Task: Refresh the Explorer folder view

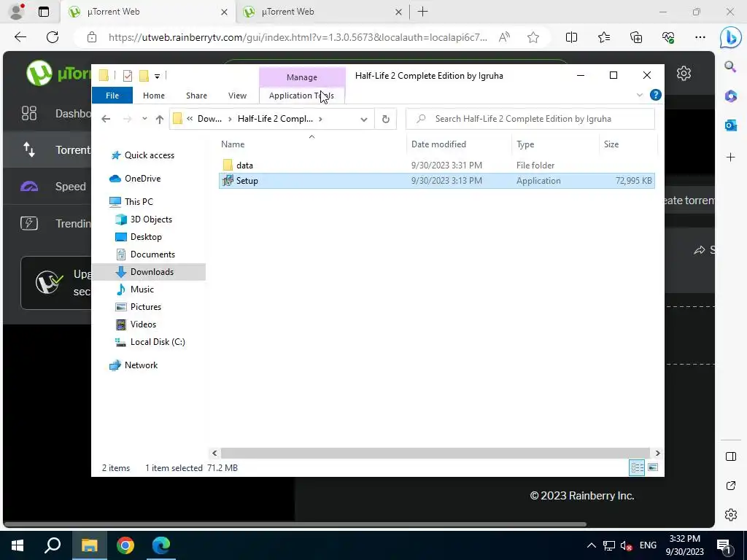Action: [385, 119]
